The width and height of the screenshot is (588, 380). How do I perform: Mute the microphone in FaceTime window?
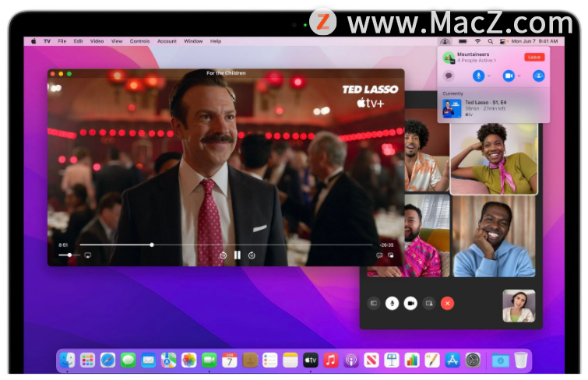click(x=392, y=303)
